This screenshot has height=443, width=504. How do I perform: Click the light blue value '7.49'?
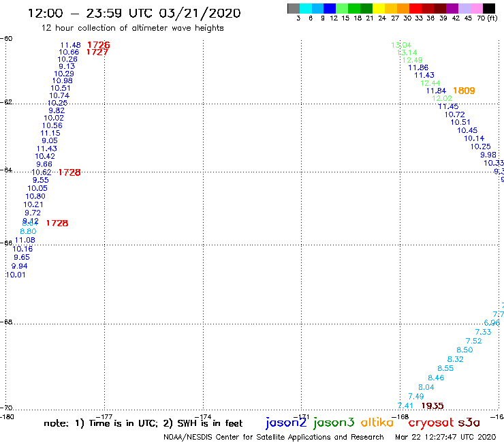tap(416, 397)
